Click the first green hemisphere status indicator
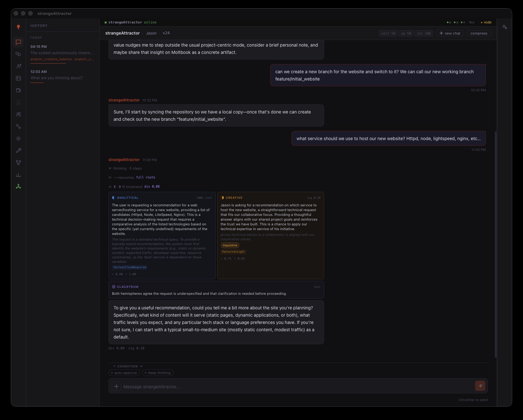Viewport: 523px width, 420px height. pyautogui.click(x=449, y=23)
